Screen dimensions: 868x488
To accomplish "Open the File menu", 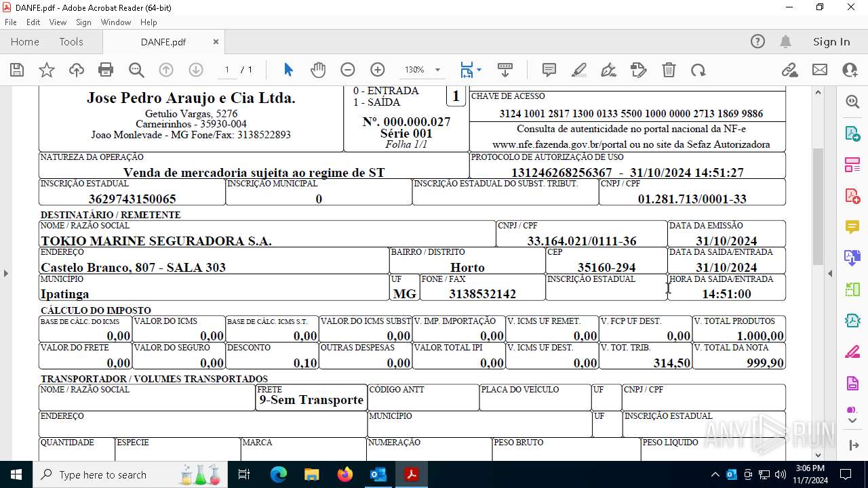I will (10, 22).
